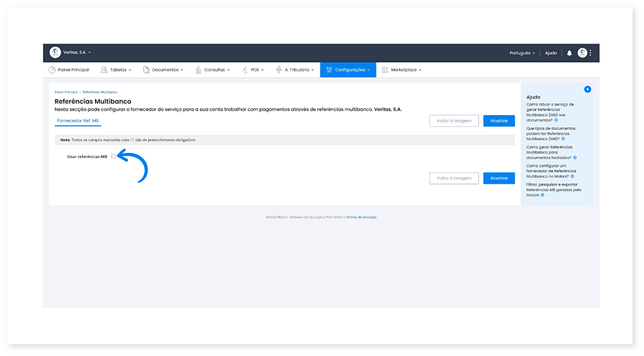Click the Painel Principal breadcrumb link
Viewport: 644px width, 356px height.
(66, 93)
